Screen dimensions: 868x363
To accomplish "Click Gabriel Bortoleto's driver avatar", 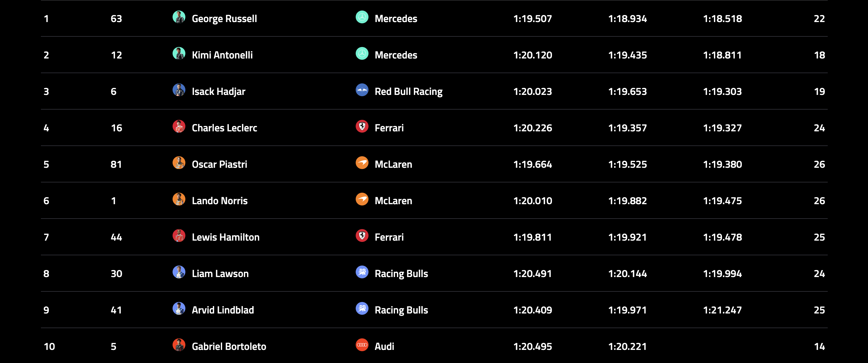I will (179, 344).
